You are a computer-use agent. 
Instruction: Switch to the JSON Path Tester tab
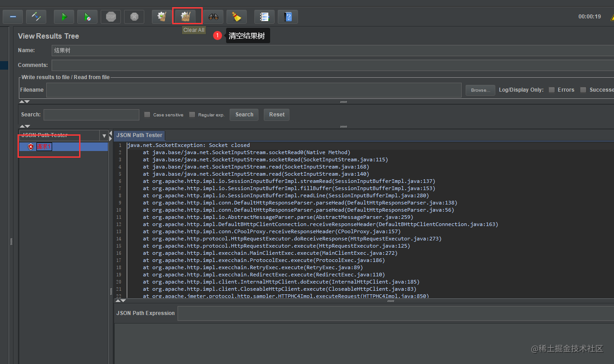click(x=139, y=135)
